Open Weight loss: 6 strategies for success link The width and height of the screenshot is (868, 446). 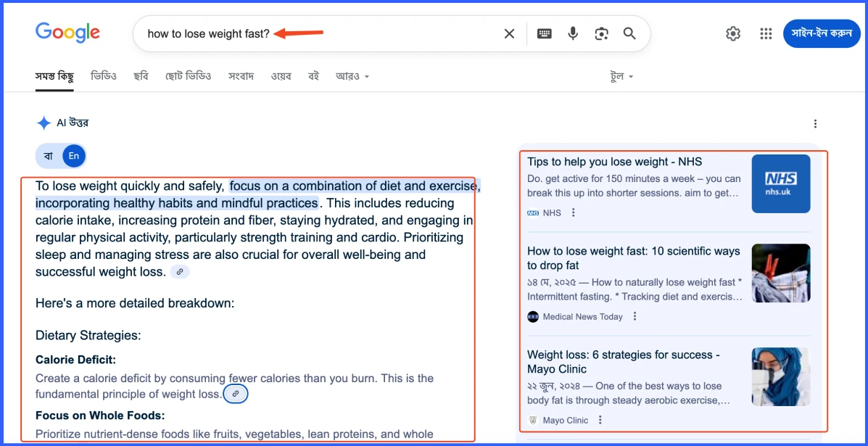pos(624,362)
